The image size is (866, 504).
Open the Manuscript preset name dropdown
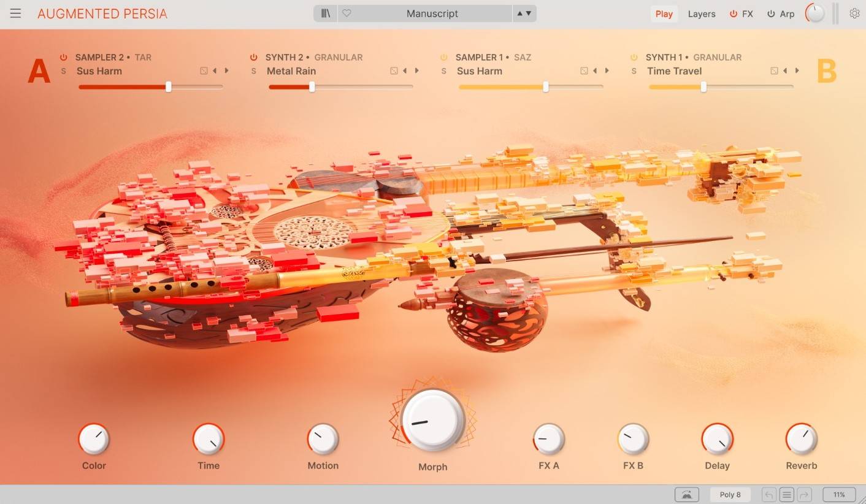pyautogui.click(x=432, y=13)
